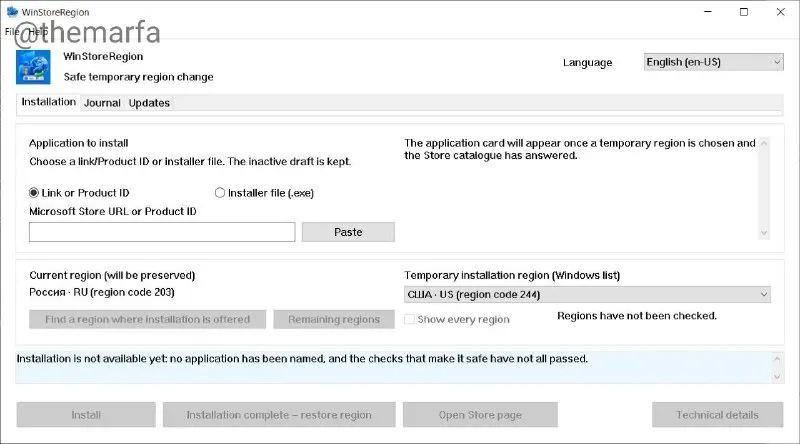Viewport: 800px width, 444px height.
Task: Focus the Microsoft Store URL input field
Action: [x=162, y=232]
